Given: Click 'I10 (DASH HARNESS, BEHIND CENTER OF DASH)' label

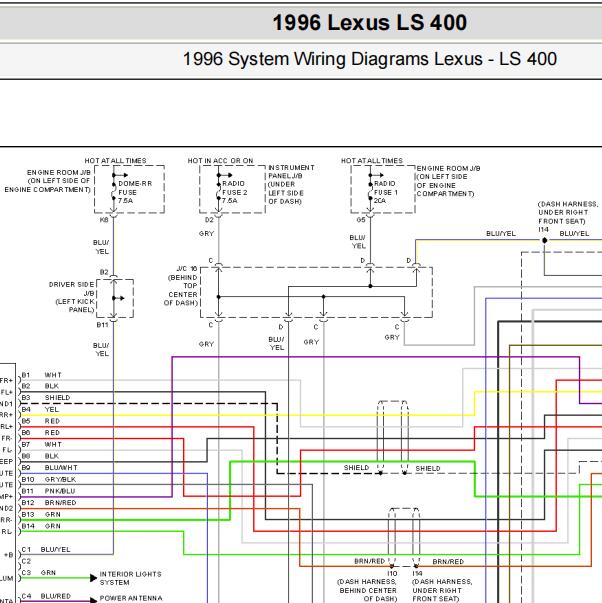Looking at the screenshot, I should coord(367,586).
